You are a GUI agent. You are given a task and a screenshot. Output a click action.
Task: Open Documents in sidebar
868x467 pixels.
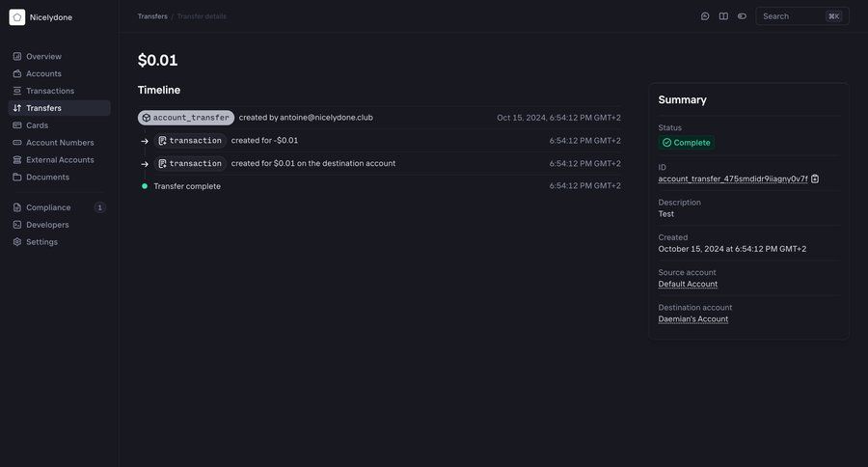[59, 177]
